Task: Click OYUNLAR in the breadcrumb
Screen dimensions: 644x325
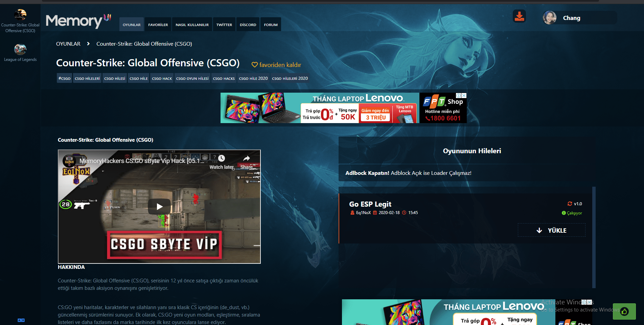Action: (68, 44)
